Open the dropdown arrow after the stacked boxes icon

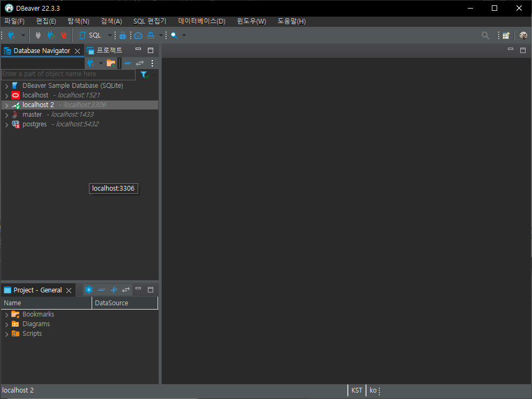pos(161,35)
